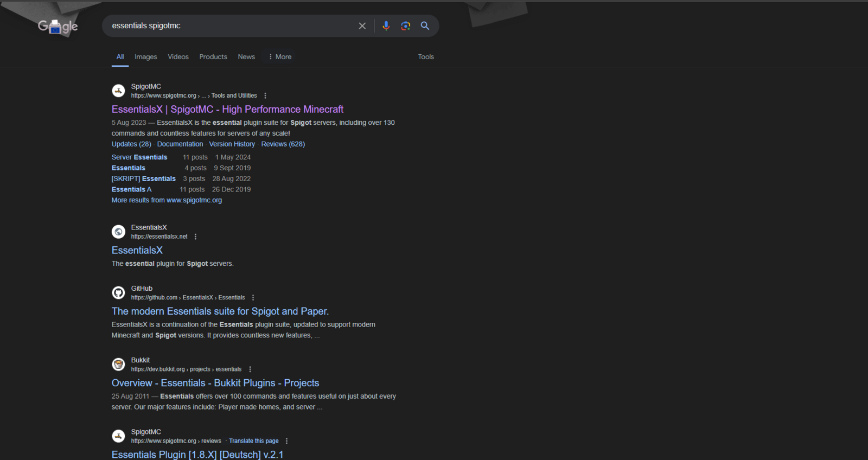Switch to the Products tab
The height and width of the screenshot is (460, 868).
pyautogui.click(x=213, y=57)
